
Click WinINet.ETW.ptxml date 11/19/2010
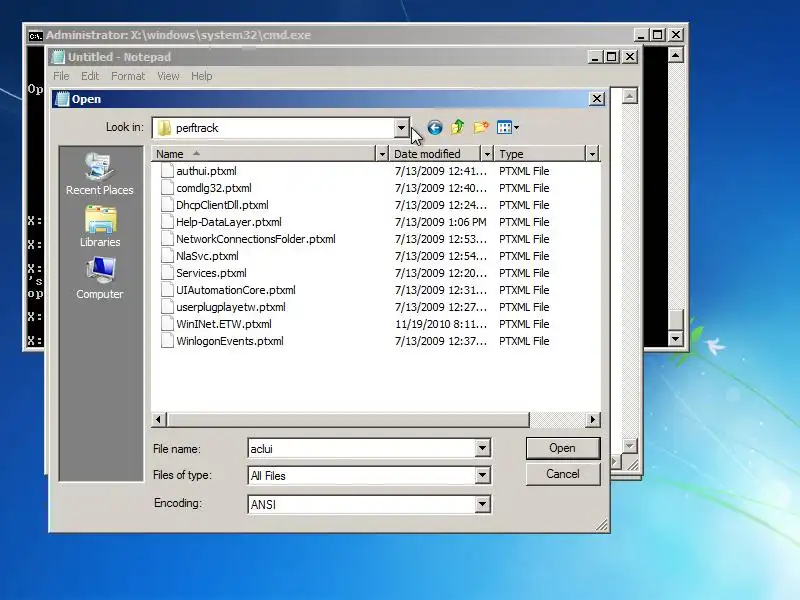tap(441, 324)
